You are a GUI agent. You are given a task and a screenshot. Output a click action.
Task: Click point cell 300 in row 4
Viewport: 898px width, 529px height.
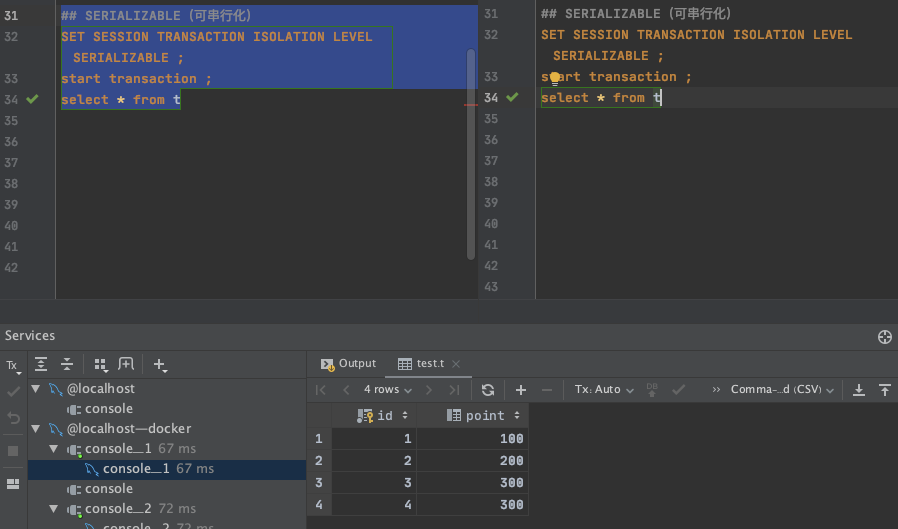point(472,505)
